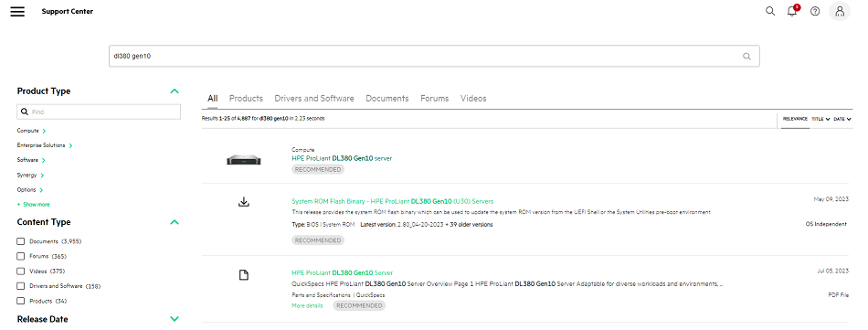Click the magnifier icon in Product Type find box
Viewport: 868px width, 330px height.
[x=25, y=112]
